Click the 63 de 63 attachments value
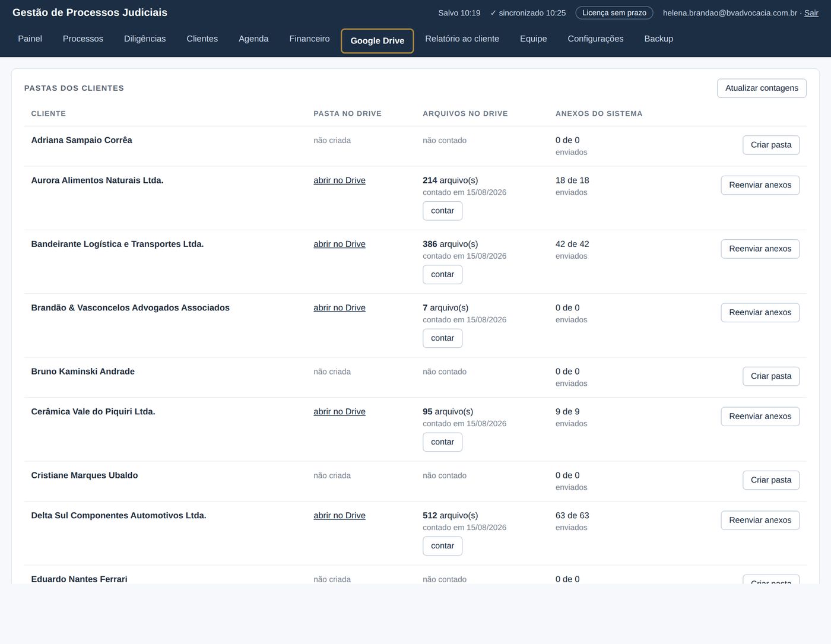This screenshot has width=831, height=644. pos(572,515)
